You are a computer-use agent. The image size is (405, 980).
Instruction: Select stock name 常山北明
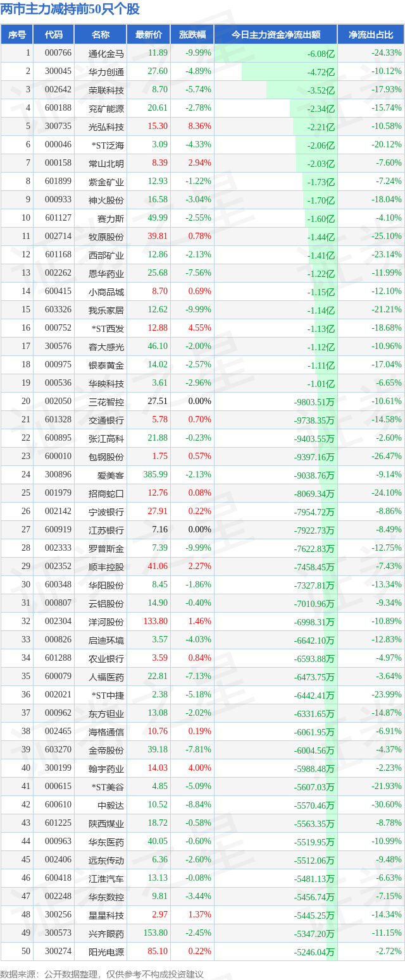(x=106, y=164)
